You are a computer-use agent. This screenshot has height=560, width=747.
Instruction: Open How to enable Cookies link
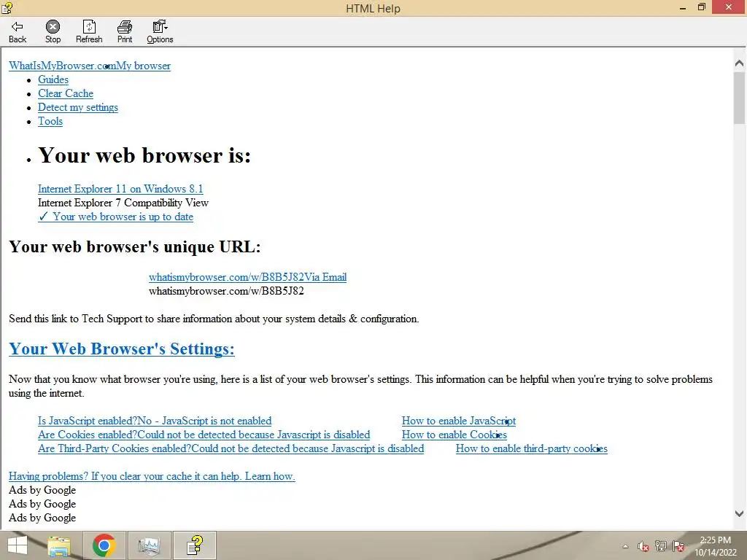[x=454, y=435]
